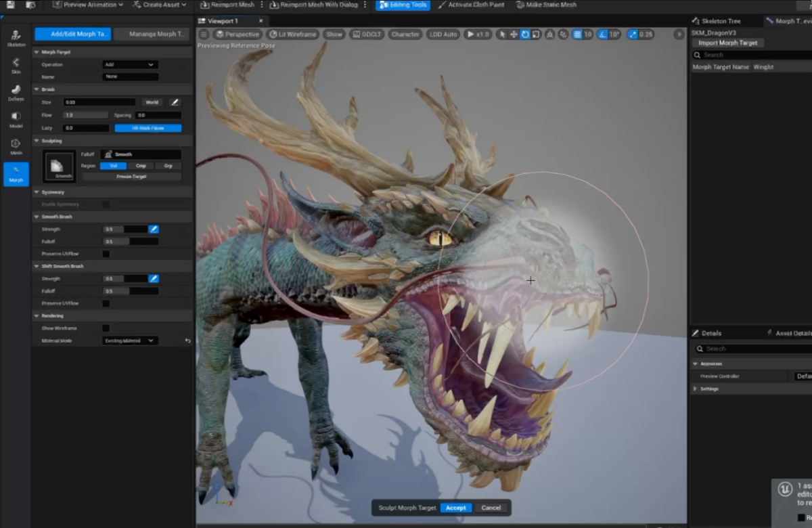Screen dimensions: 812x528
Task: Toggle grid snapping icon
Action: [x=577, y=35]
